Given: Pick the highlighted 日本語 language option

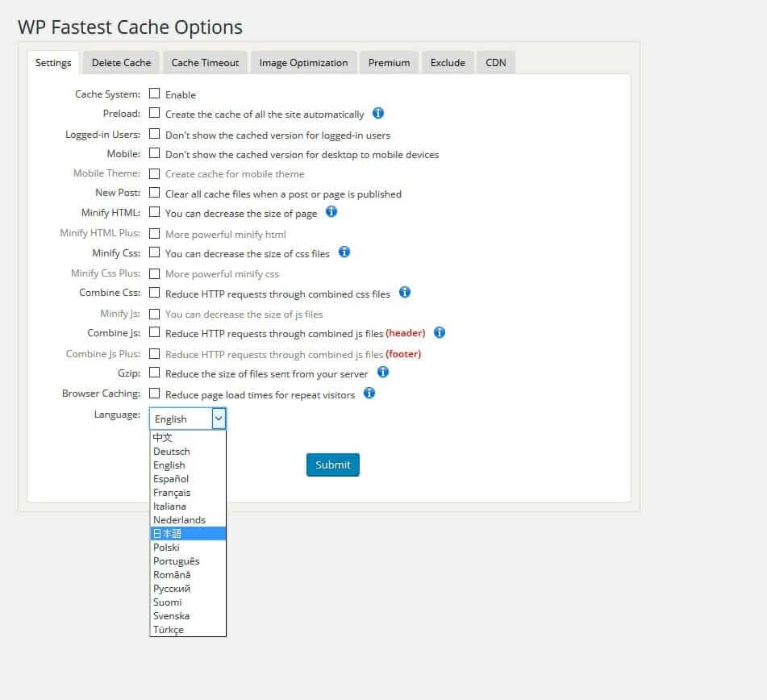Looking at the screenshot, I should pyautogui.click(x=188, y=534).
